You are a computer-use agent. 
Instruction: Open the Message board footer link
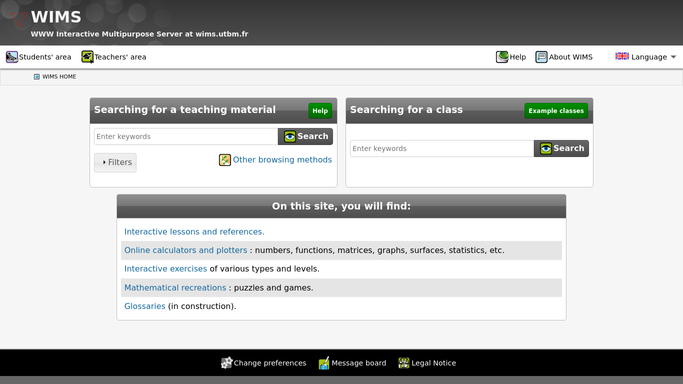359,363
